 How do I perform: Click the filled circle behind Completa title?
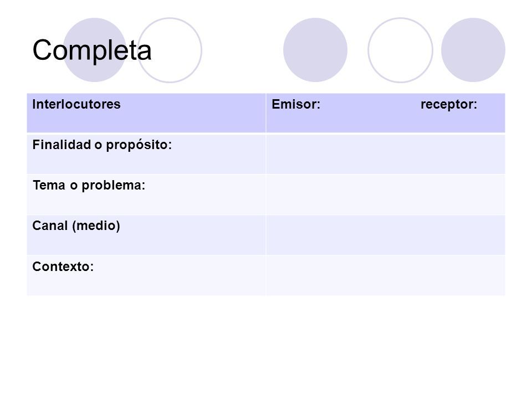coord(95,50)
